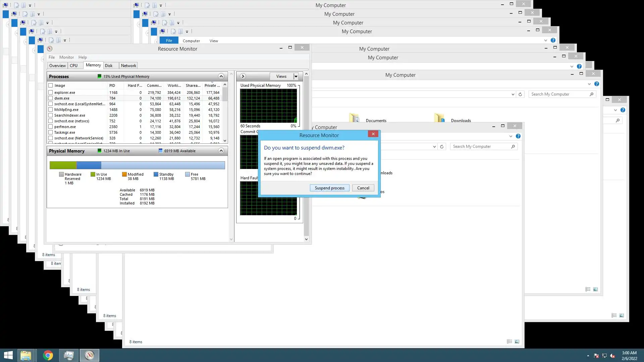Hide the graphs pane using the arrow button
This screenshot has width=644, height=362.
(x=243, y=76)
